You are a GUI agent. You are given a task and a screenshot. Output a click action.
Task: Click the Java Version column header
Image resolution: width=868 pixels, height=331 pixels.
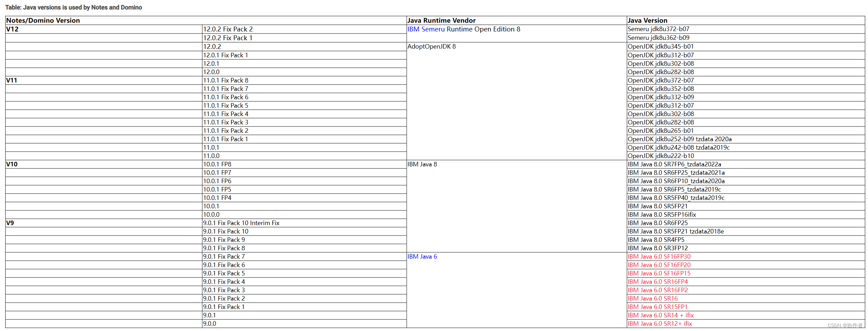coord(746,20)
